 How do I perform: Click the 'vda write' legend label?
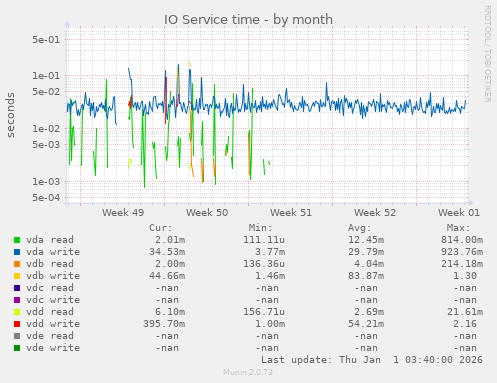pos(53,252)
